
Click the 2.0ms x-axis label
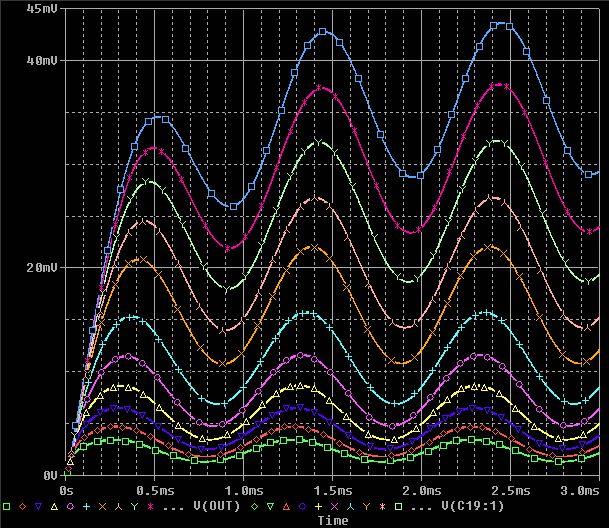point(422,491)
